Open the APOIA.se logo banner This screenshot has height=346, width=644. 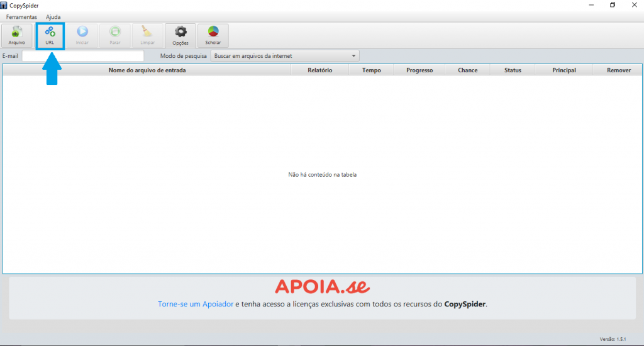(x=323, y=286)
